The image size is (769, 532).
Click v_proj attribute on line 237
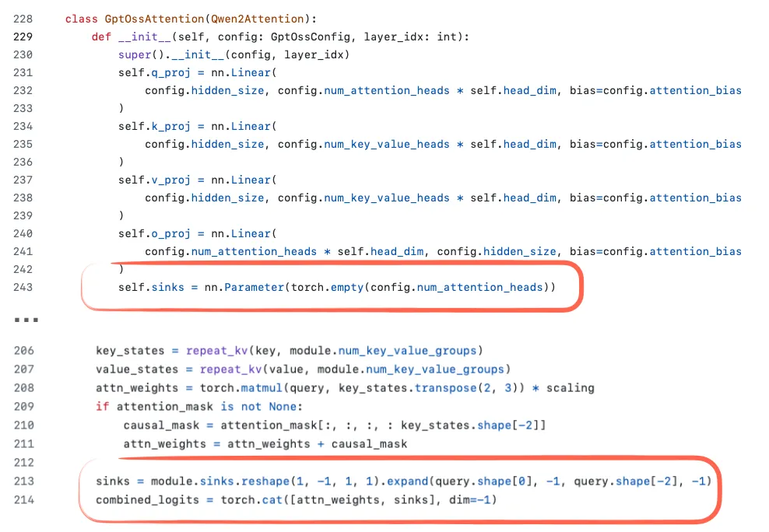click(x=170, y=180)
